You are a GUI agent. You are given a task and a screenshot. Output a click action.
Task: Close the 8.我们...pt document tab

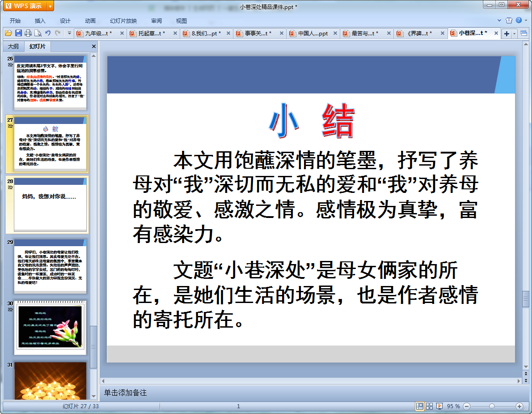click(x=228, y=33)
